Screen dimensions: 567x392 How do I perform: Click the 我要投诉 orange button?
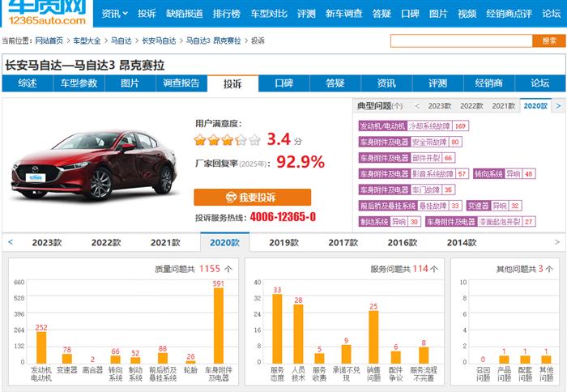pos(253,197)
